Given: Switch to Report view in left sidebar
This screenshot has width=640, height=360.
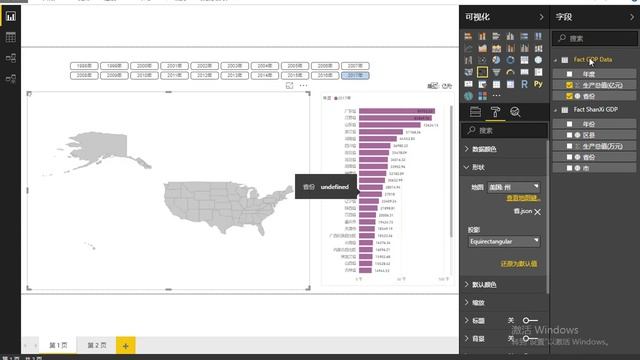Looking at the screenshot, I should point(11,17).
